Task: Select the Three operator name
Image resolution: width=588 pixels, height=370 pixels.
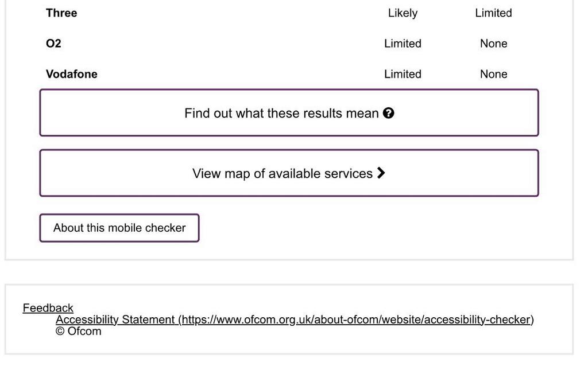Action: (61, 13)
